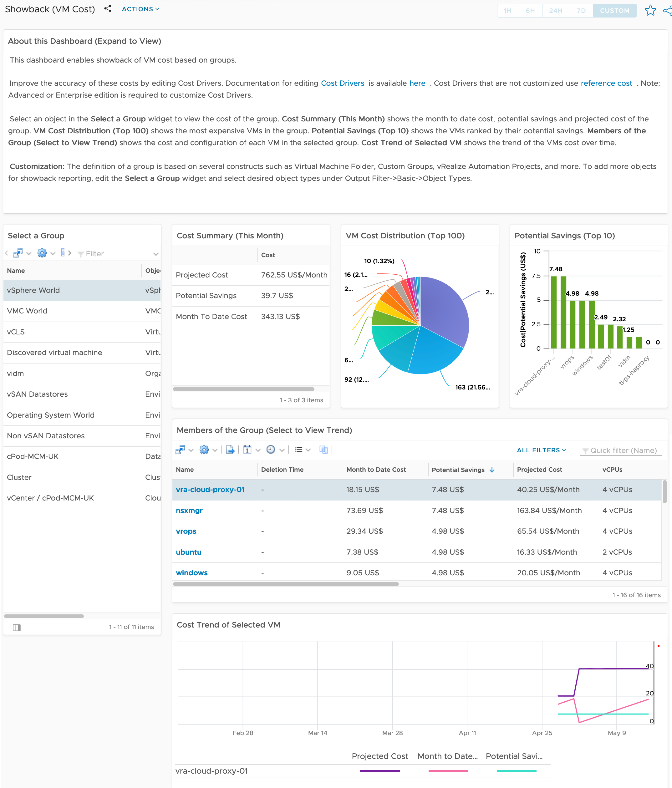Click the gear action icon in Members toolbar
Screen dimensions: 672x788
coord(204,450)
